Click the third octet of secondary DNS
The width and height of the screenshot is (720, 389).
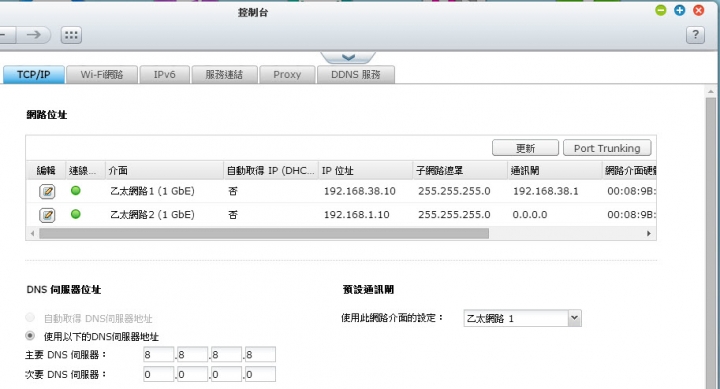coord(226,374)
